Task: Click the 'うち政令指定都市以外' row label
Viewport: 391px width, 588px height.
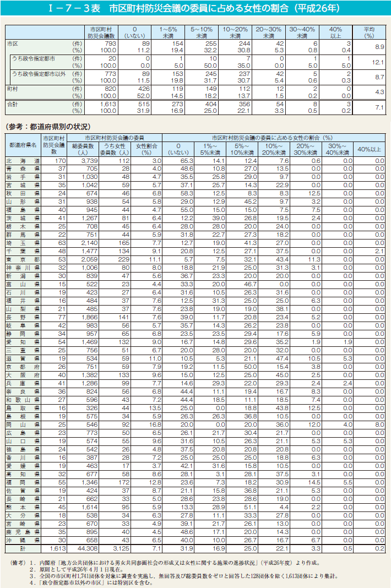Action: pos(39,74)
